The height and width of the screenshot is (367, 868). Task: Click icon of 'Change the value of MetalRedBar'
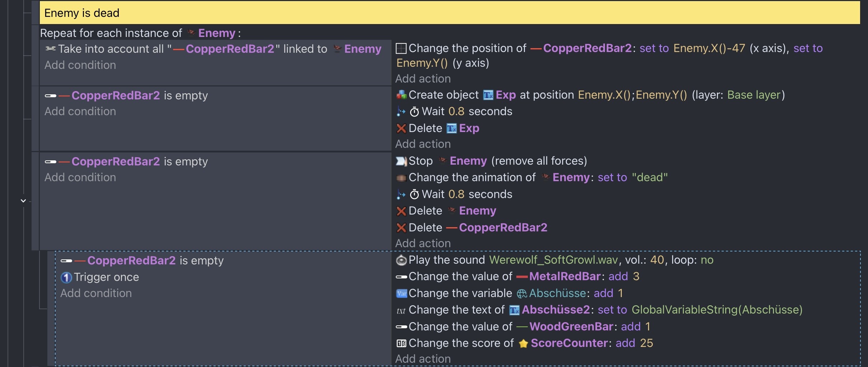[401, 277]
